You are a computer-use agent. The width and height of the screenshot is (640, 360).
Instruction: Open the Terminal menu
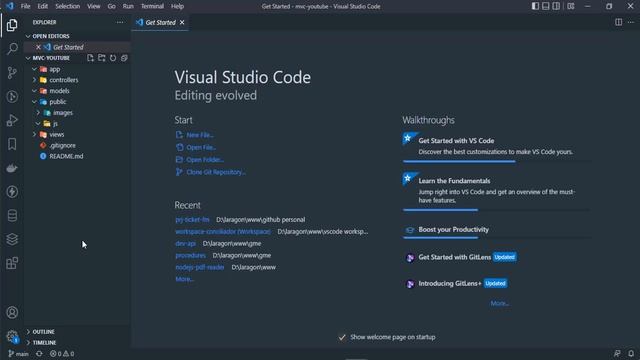pos(152,6)
